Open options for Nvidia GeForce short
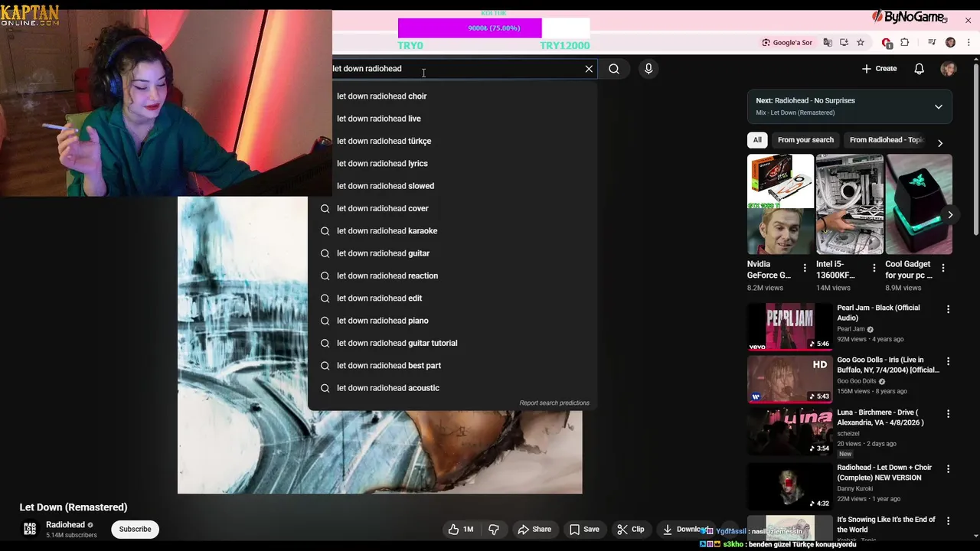This screenshot has height=551, width=980. tap(804, 268)
